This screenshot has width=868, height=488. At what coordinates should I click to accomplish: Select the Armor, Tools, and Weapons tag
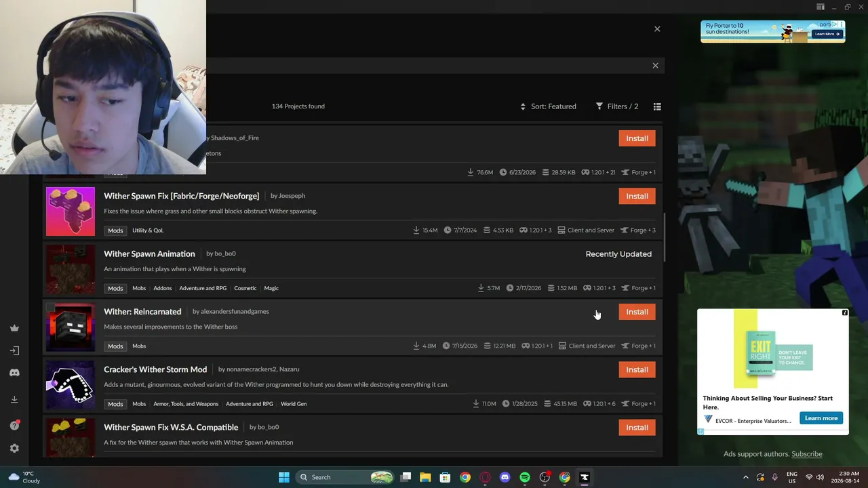(186, 404)
